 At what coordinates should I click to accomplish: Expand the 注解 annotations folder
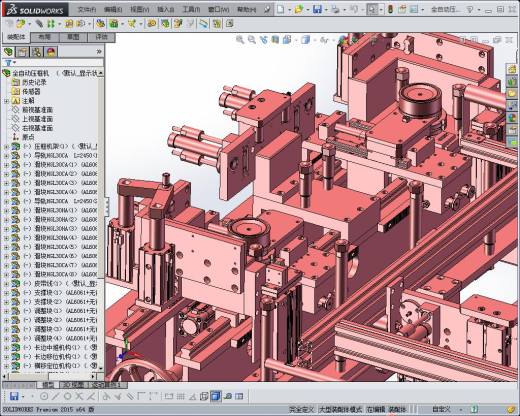coord(6,101)
